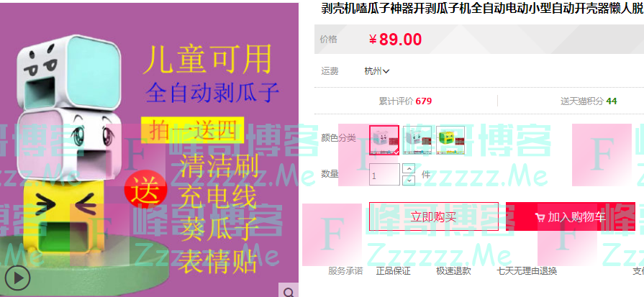This screenshot has height=297, width=644.
Task: Select the green-yellow machine color option
Action: click(450, 140)
